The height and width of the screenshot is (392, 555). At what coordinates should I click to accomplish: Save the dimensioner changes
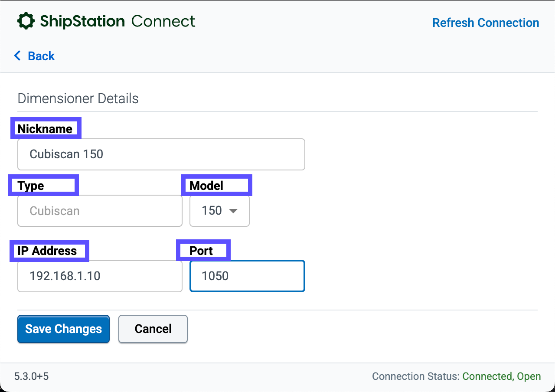63,329
